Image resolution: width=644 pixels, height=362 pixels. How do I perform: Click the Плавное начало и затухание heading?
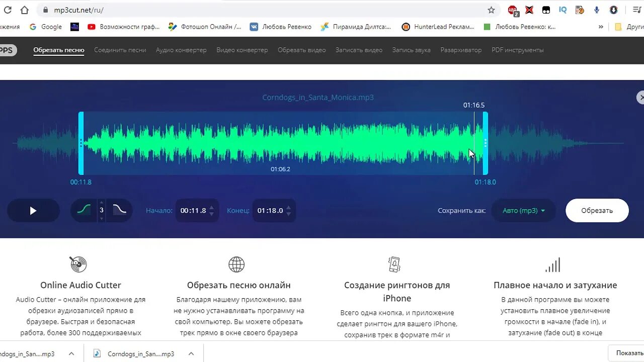[x=555, y=285]
